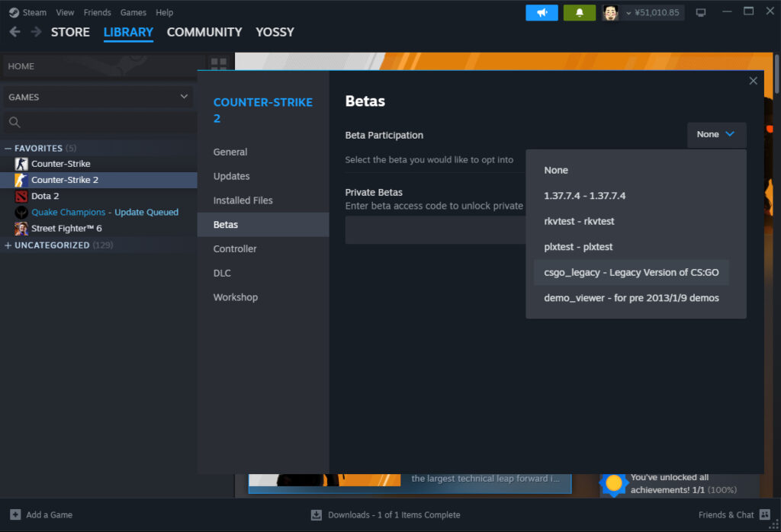The image size is (781, 532).
Task: Open the View menu
Action: (x=65, y=12)
